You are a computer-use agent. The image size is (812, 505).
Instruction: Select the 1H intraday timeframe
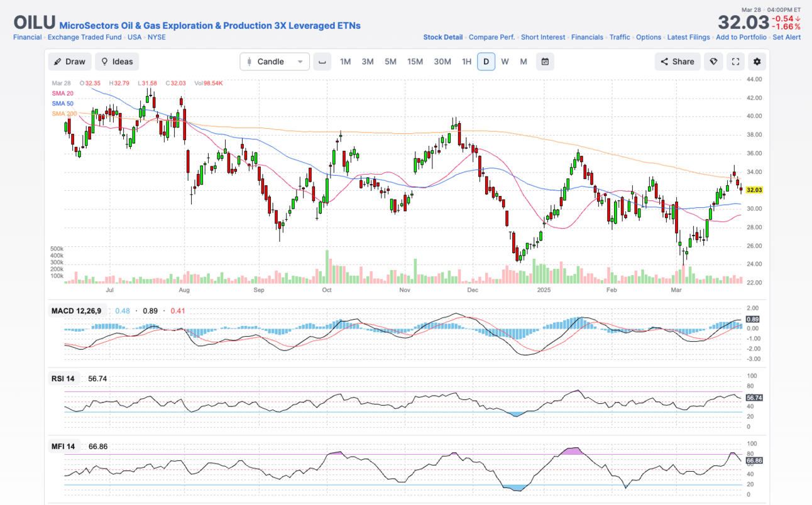(x=466, y=62)
